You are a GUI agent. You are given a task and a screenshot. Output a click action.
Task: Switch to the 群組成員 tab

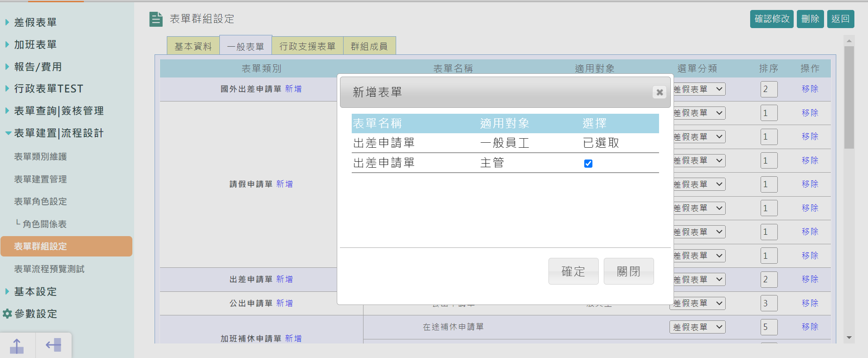[369, 46]
